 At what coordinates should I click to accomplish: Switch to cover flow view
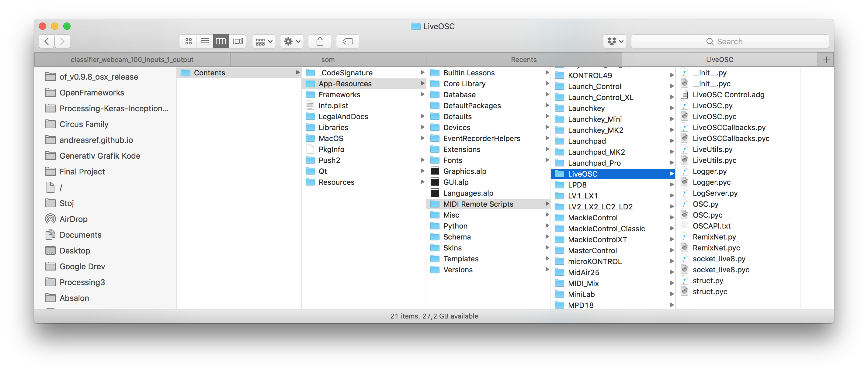237,41
